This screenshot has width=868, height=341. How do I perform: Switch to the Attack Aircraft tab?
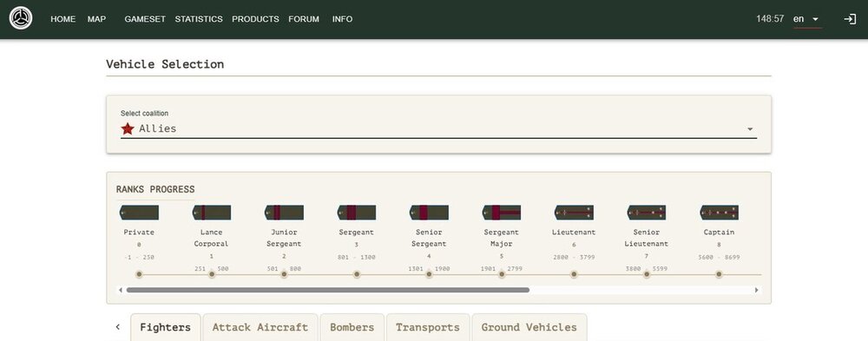click(260, 327)
